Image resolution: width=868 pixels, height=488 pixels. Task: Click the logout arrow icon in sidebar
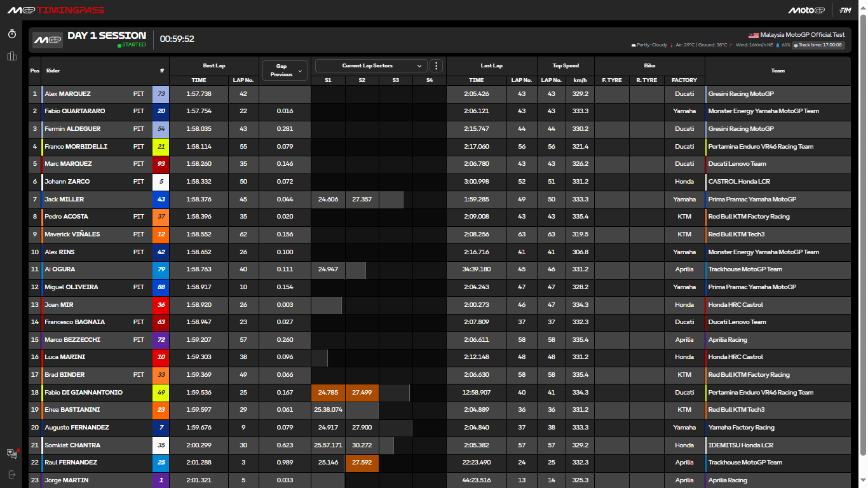tap(11, 474)
